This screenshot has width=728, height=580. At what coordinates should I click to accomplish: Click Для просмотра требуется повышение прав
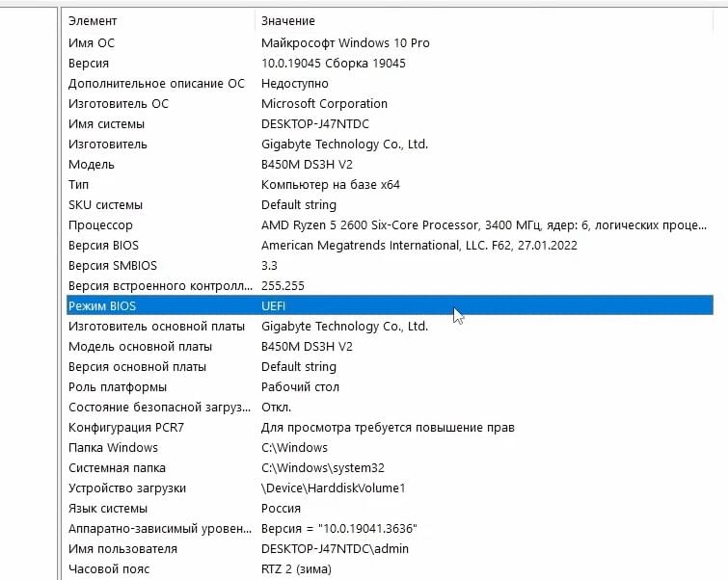coord(389,428)
